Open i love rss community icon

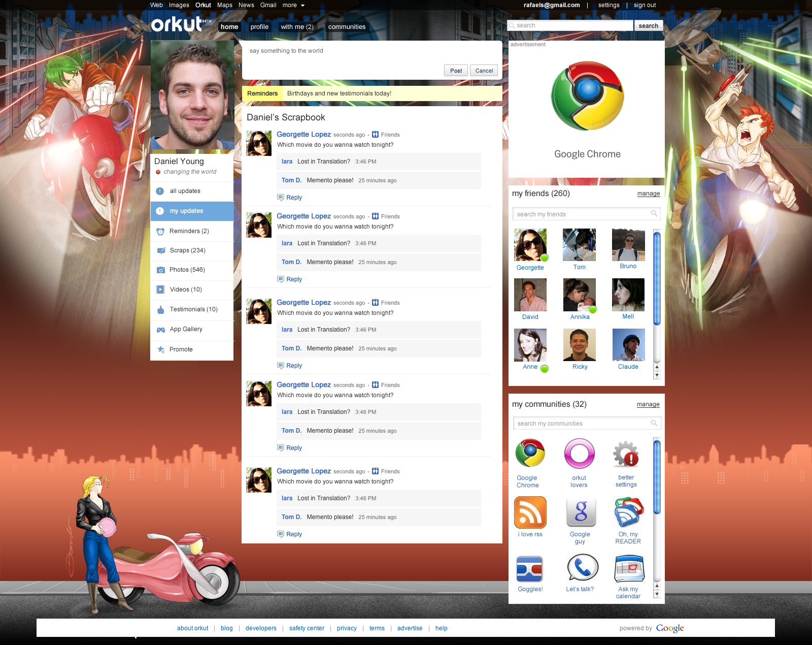coord(530,512)
